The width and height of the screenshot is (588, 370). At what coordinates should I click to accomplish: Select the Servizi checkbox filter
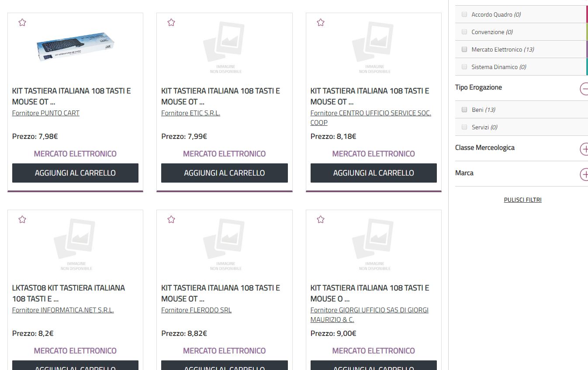tap(464, 127)
